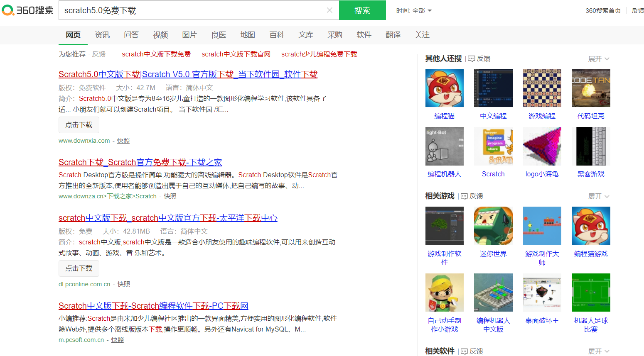Expand the 相关游戏 section with 展开

pyautogui.click(x=599, y=196)
